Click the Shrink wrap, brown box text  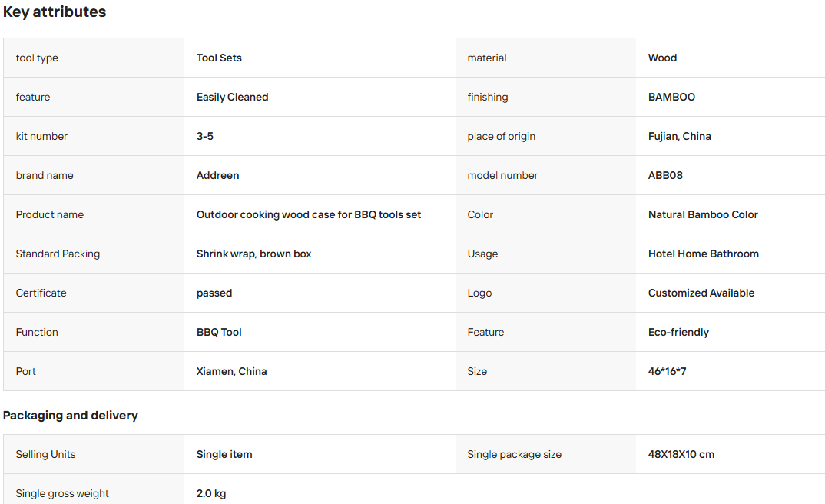[253, 254]
